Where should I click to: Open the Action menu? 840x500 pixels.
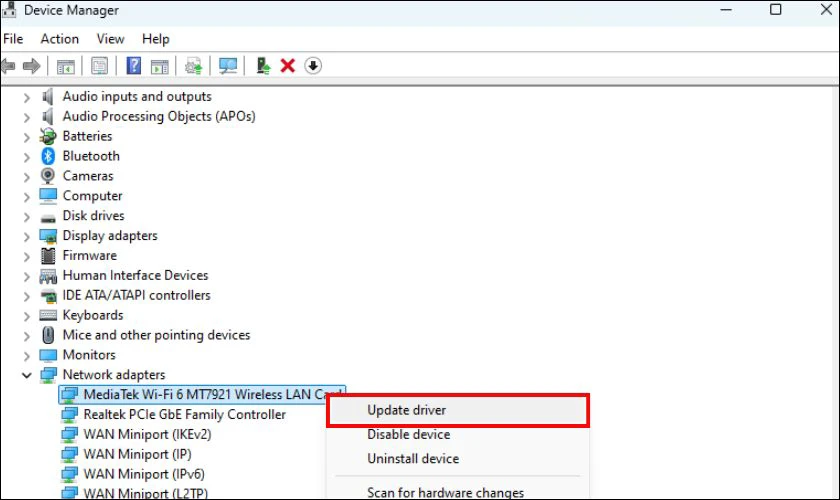59,39
